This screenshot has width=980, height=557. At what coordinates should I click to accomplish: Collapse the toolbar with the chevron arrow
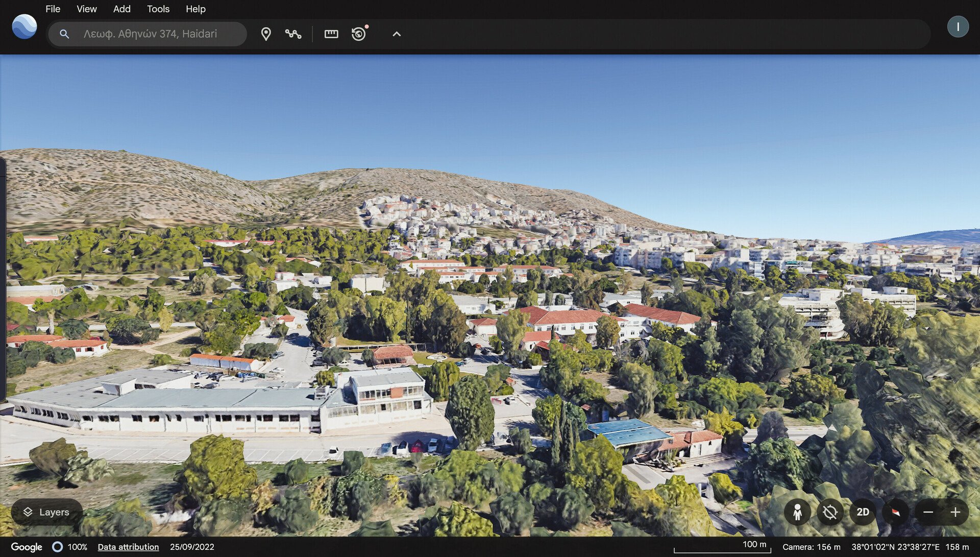(x=397, y=34)
